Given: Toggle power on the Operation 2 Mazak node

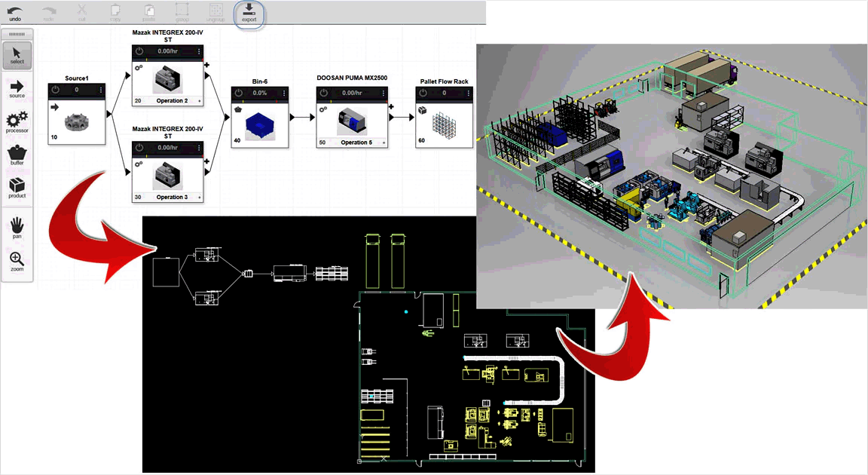Looking at the screenshot, I should pos(139,51).
